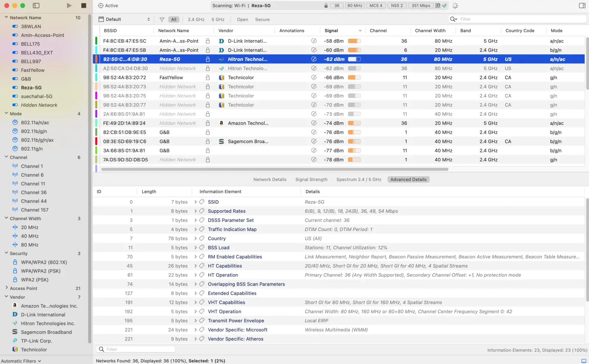Click the filter funnel icon
This screenshot has height=364, width=589.
click(x=162, y=20)
